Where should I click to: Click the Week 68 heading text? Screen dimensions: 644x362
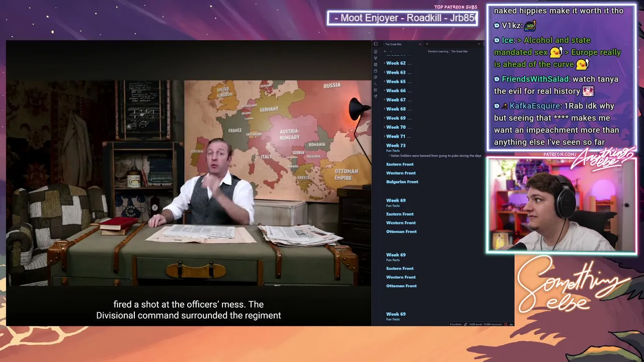coord(396,109)
